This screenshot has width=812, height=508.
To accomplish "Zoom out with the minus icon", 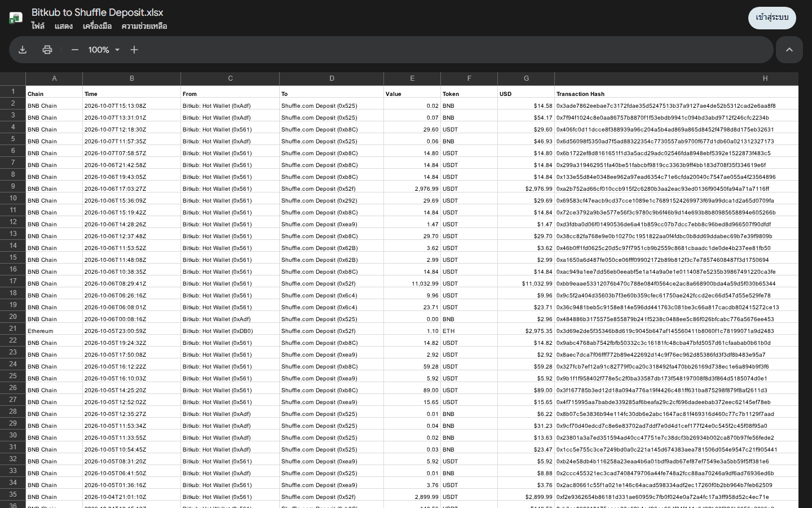I will click(x=74, y=50).
